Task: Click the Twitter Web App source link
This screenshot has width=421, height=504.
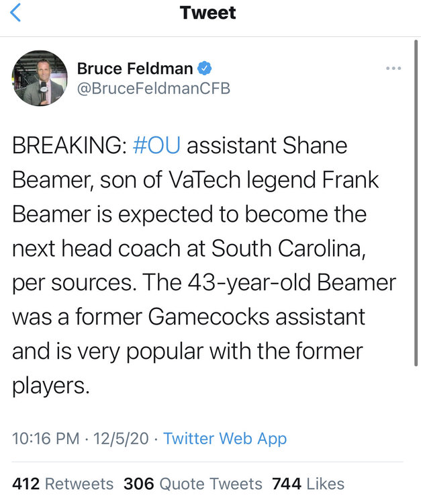Action: (225, 439)
